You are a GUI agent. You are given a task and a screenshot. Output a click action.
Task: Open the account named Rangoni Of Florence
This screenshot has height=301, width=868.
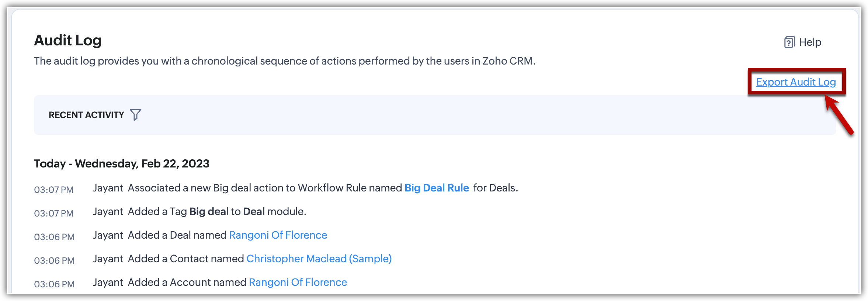(x=298, y=283)
